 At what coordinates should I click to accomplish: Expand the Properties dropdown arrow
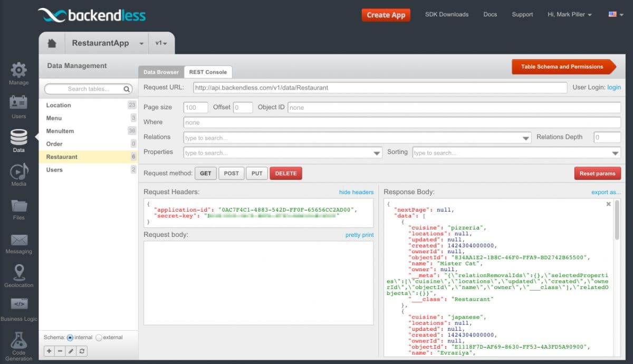click(377, 153)
